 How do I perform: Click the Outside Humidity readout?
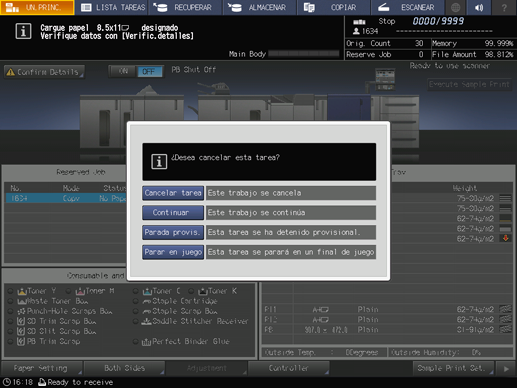coord(450,352)
